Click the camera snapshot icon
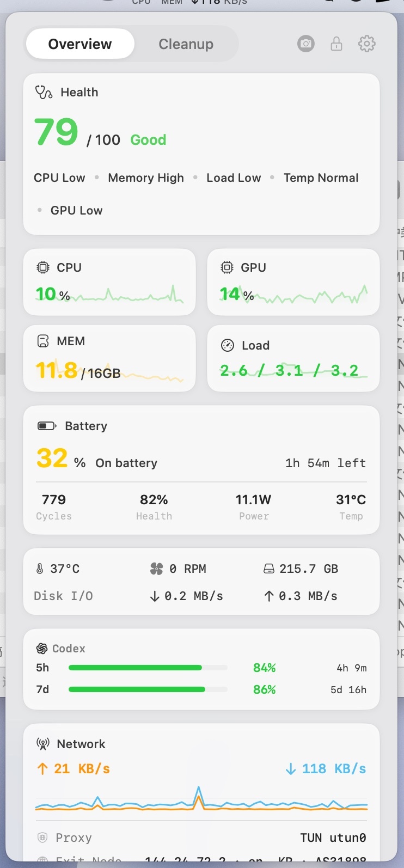 tap(306, 44)
